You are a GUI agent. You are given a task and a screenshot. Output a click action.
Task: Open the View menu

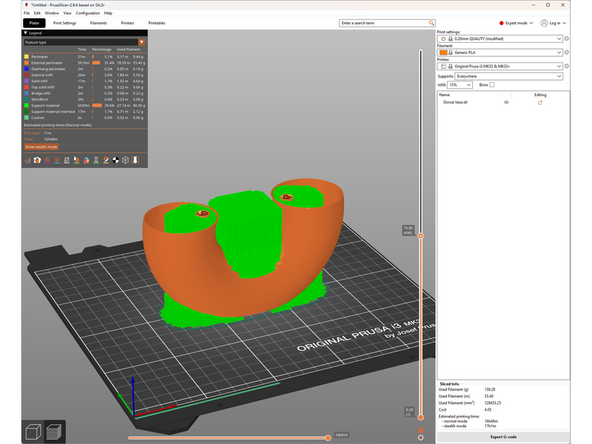pos(67,13)
